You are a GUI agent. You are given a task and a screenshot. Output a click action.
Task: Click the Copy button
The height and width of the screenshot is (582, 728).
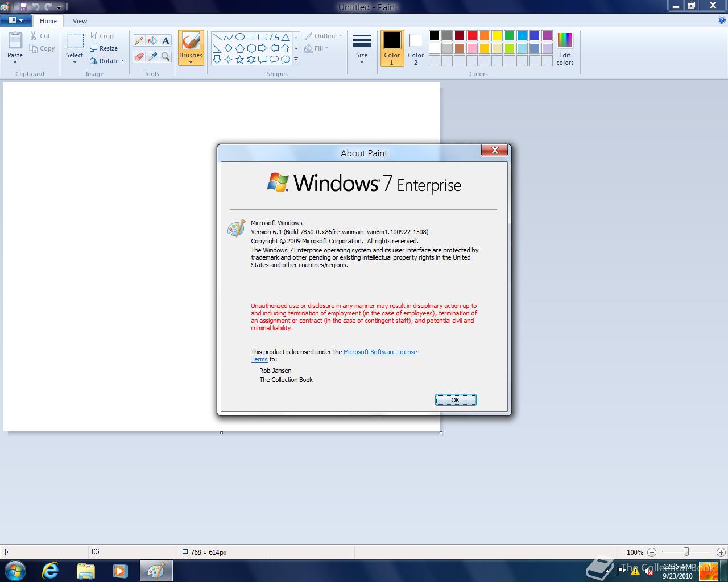(42, 48)
